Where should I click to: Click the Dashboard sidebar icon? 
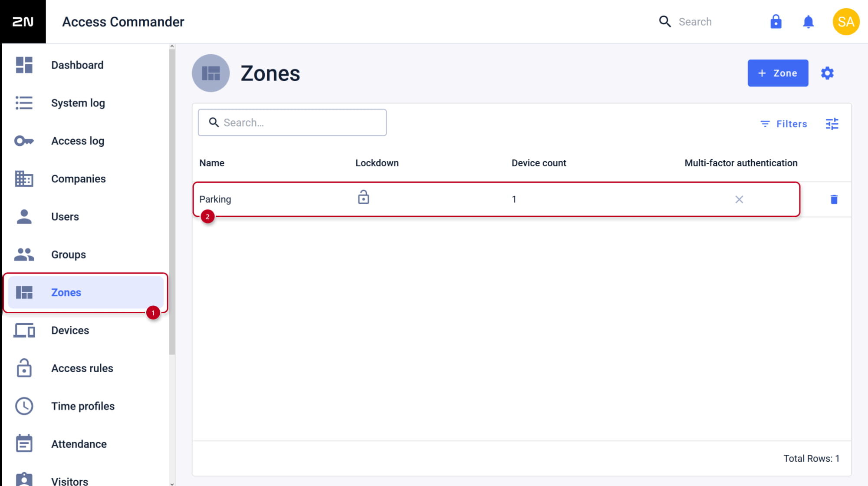coord(24,65)
